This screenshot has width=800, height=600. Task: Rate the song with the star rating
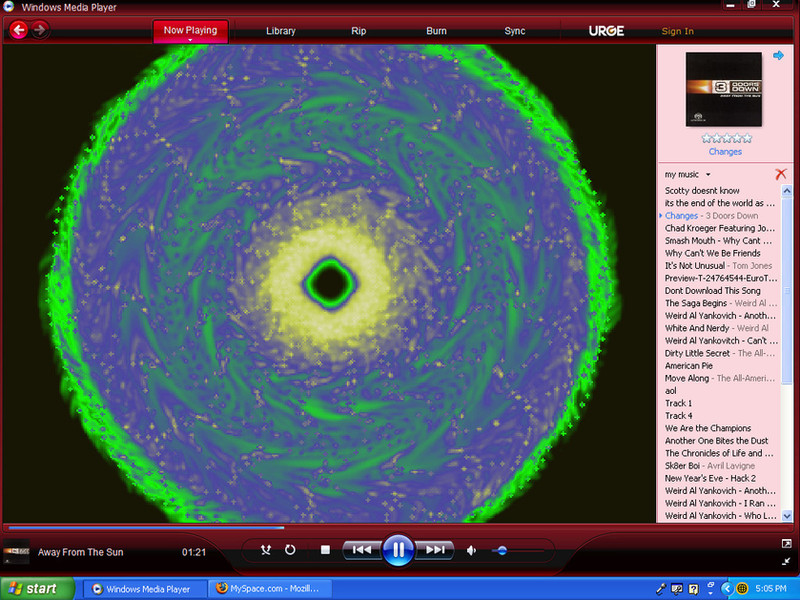click(727, 138)
